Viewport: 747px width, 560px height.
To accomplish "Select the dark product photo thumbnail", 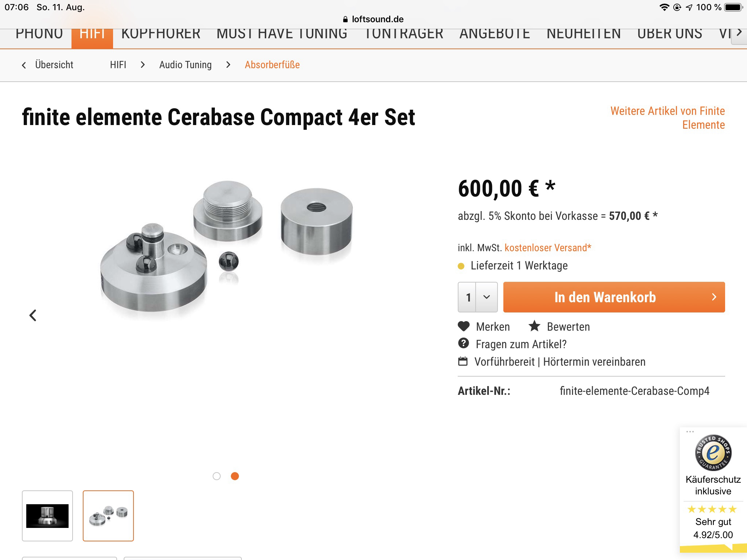I will [x=47, y=516].
